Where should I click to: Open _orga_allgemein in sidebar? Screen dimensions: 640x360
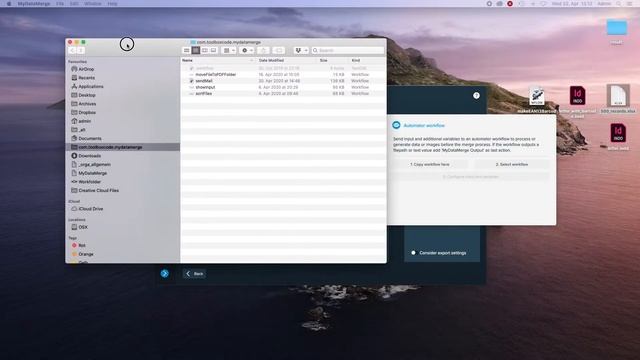coord(94,164)
